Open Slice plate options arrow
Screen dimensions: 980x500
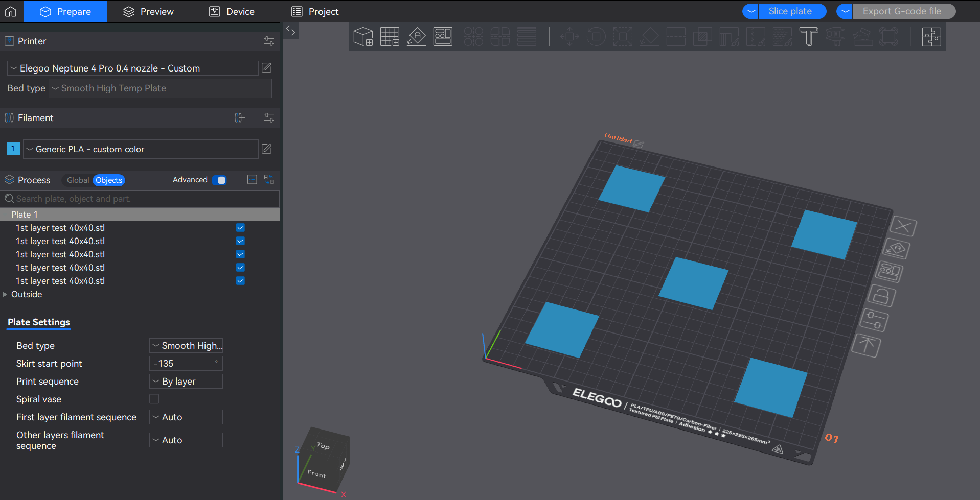750,11
